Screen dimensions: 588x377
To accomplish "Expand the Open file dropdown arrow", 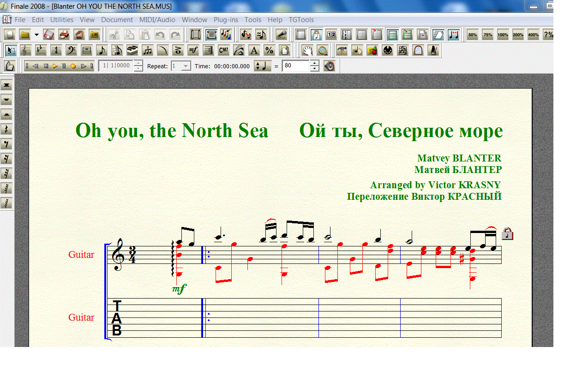I will click(36, 35).
